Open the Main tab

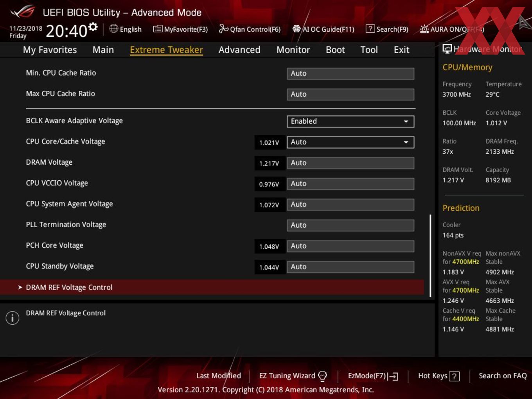(x=103, y=50)
